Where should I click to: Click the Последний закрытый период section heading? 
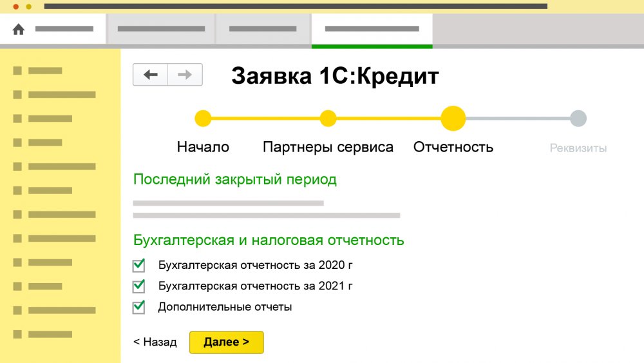(234, 179)
